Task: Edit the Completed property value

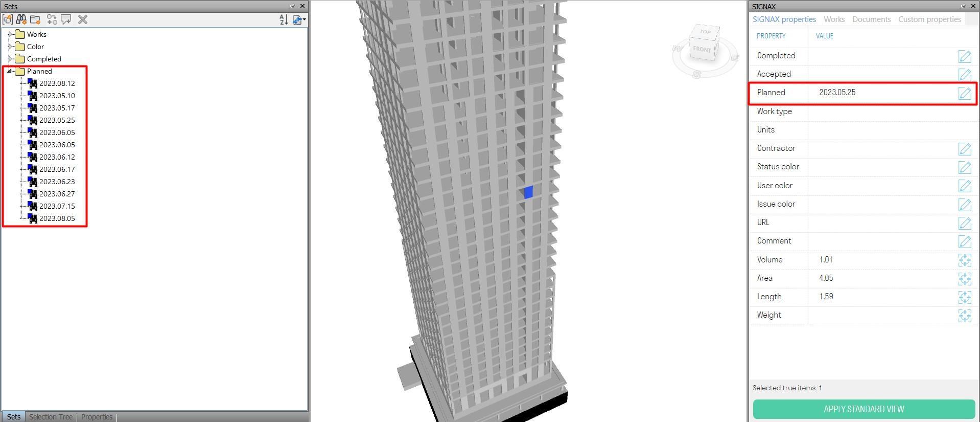Action: pos(965,56)
